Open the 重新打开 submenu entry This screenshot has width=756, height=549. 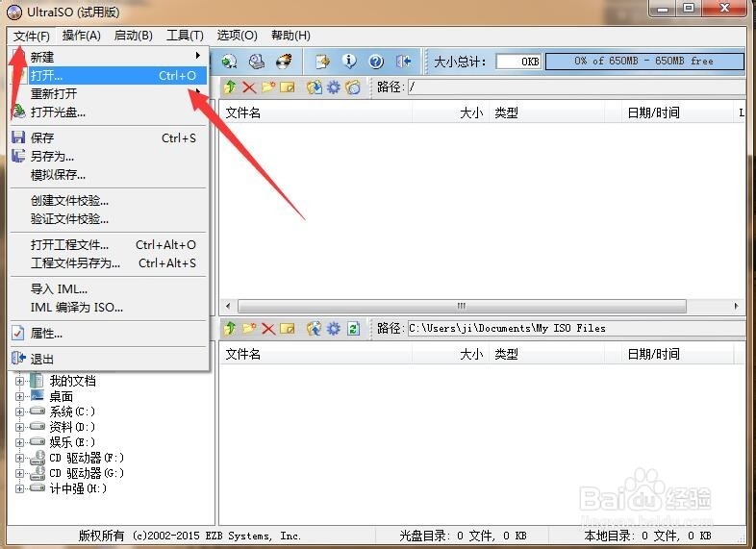click(109, 93)
